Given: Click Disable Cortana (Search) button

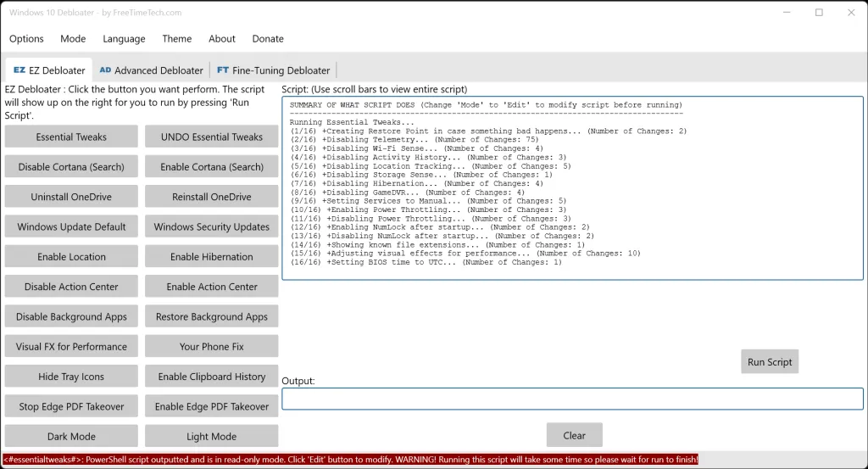Looking at the screenshot, I should pyautogui.click(x=71, y=167).
